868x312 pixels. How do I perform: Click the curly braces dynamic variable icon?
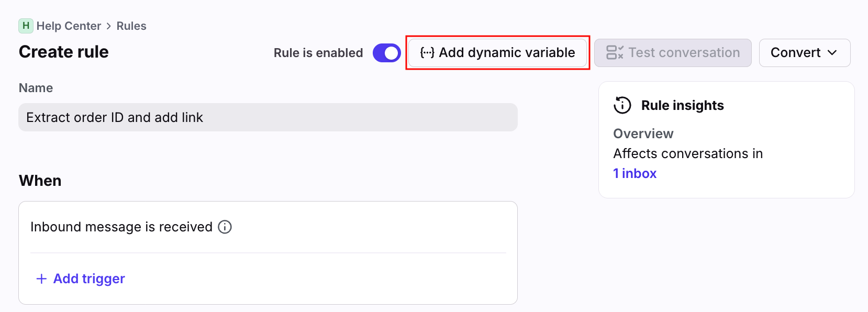[427, 52]
